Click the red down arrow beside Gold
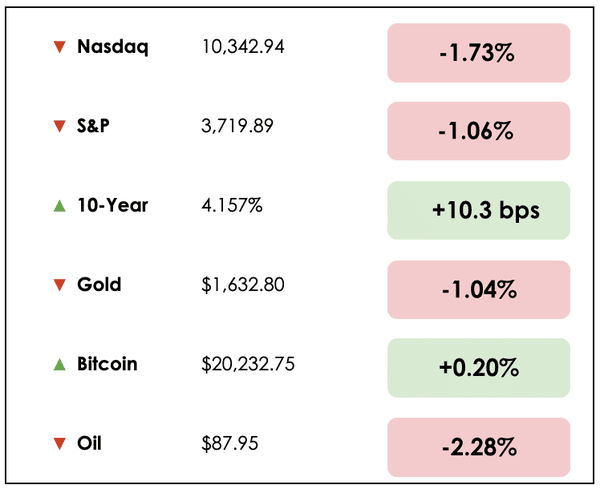The width and height of the screenshot is (600, 489). pos(59,285)
